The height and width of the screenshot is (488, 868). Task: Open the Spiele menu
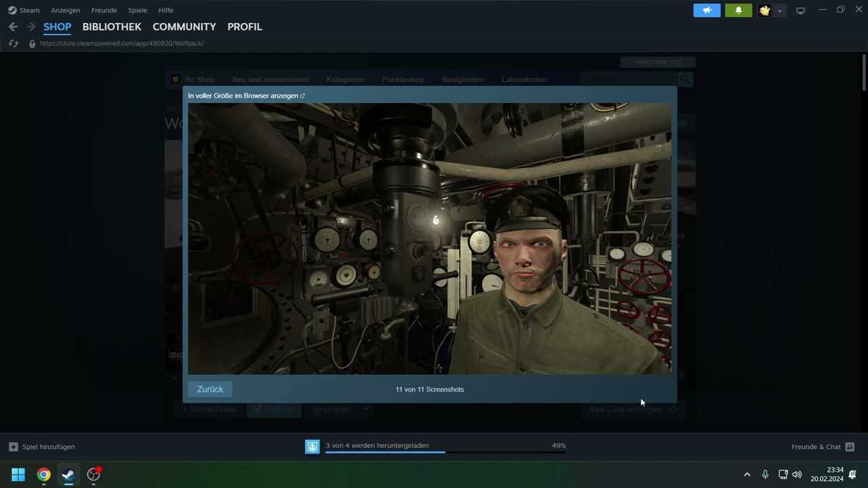(x=138, y=10)
